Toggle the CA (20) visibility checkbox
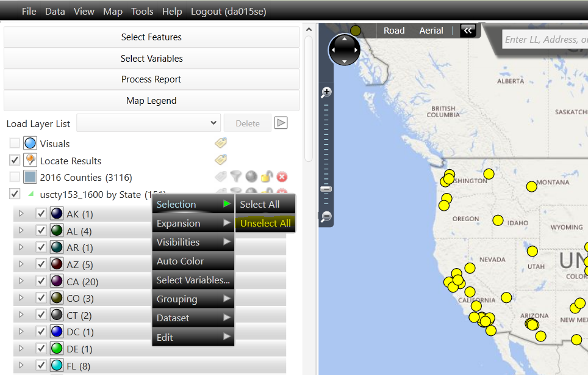The image size is (588, 375). pyautogui.click(x=41, y=282)
